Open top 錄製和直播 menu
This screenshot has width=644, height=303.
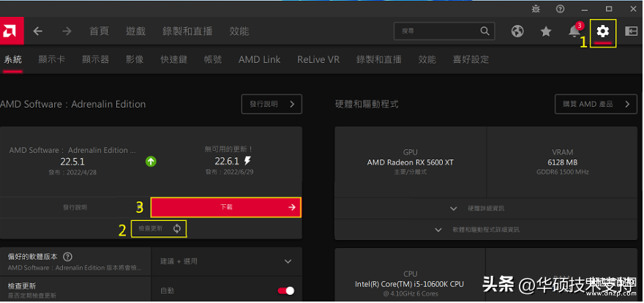(187, 31)
